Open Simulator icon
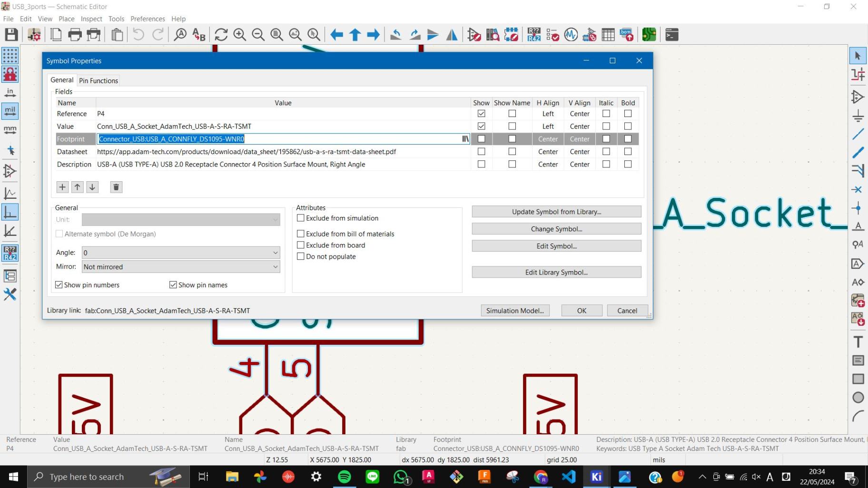The height and width of the screenshot is (488, 868). pos(571,35)
